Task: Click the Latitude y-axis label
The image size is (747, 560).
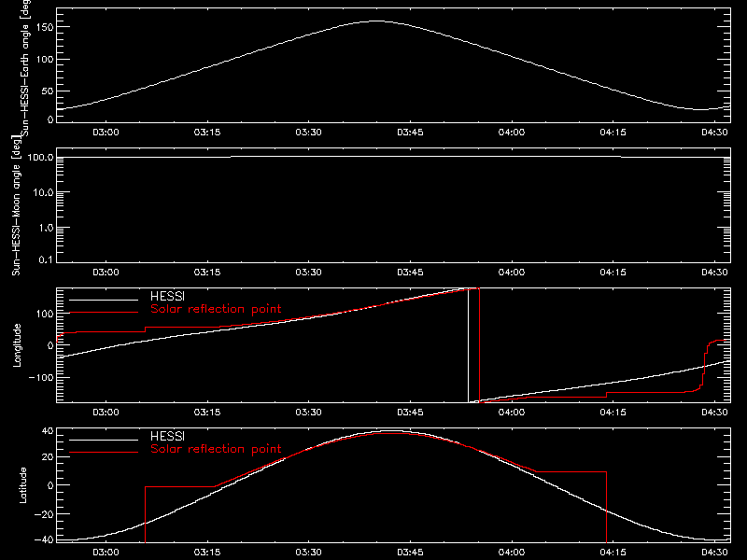Action: (22, 485)
